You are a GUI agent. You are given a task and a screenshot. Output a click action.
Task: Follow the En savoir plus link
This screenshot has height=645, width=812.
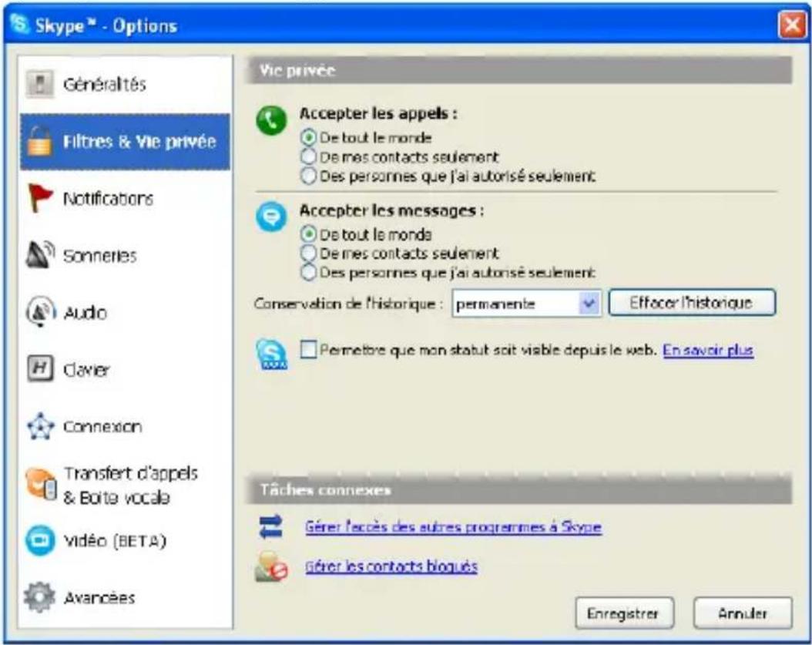point(708,350)
